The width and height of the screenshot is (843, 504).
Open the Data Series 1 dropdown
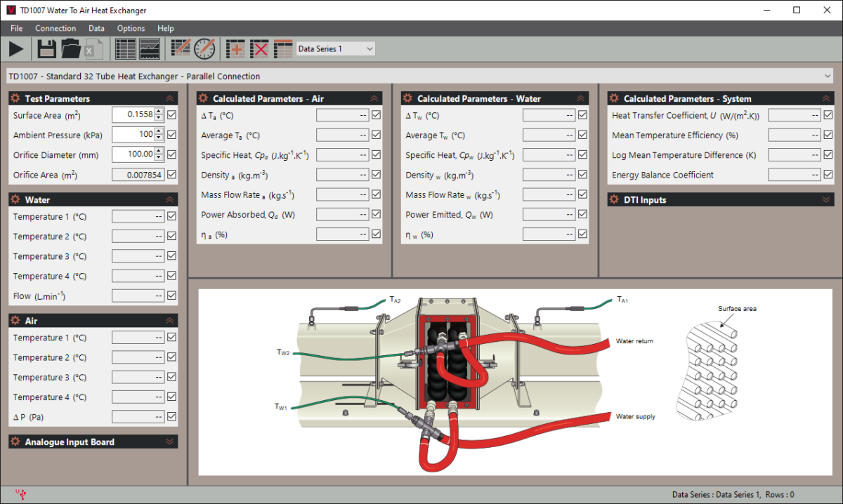[x=335, y=48]
